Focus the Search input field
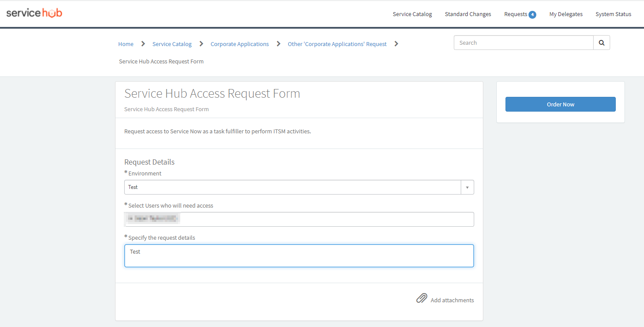The image size is (644, 327). pos(523,43)
